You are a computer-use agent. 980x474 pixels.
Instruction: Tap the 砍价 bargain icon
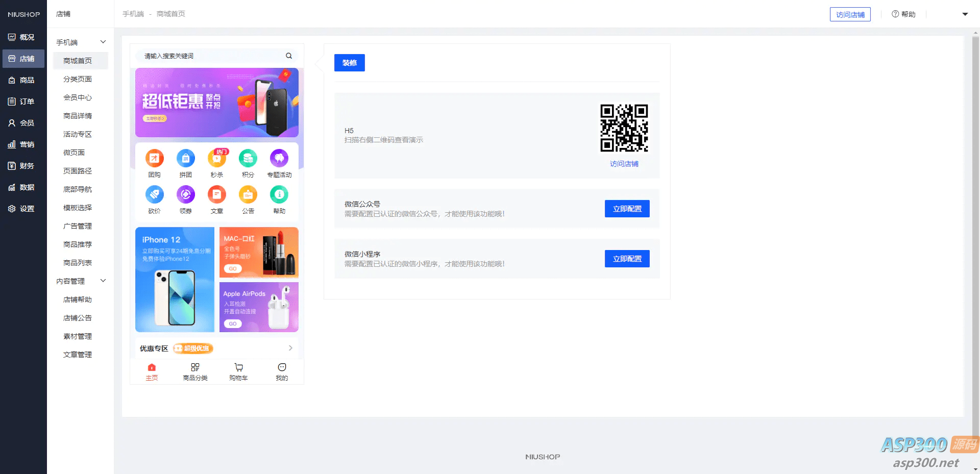[x=155, y=194]
